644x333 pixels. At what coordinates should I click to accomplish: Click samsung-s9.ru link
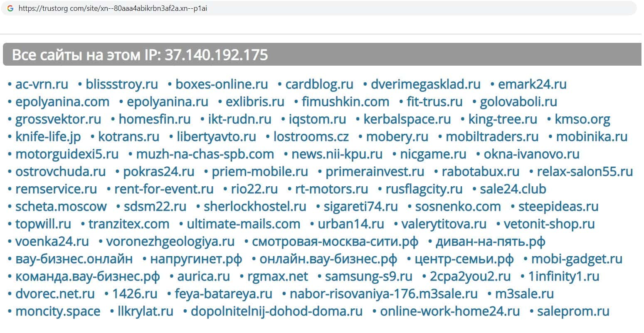coord(369,276)
